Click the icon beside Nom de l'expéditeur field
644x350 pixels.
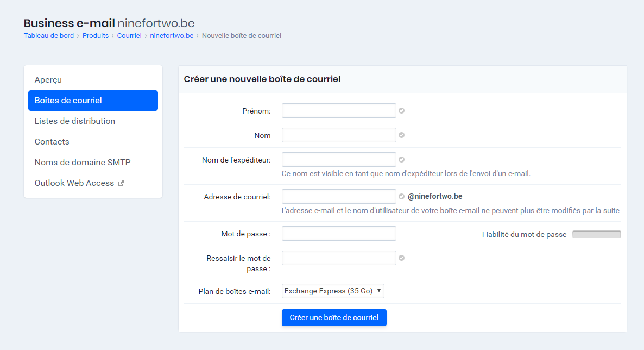[401, 159]
